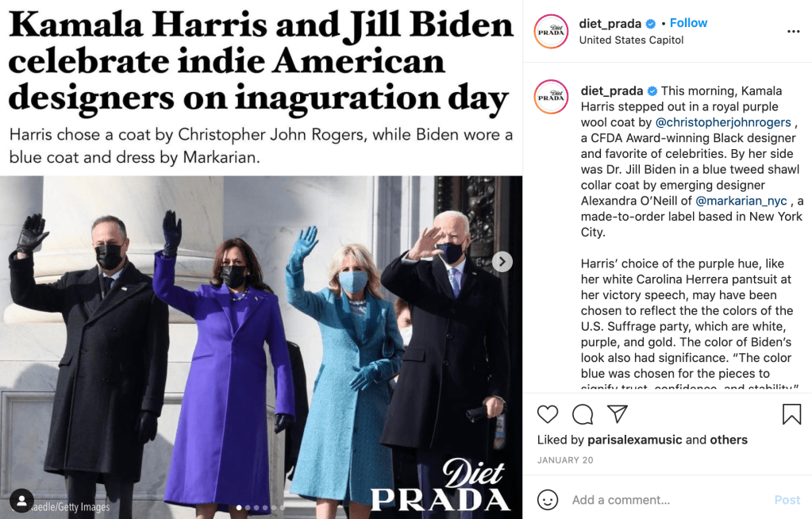Click diet_prada username in the header
Image resolution: width=812 pixels, height=519 pixels.
click(x=610, y=23)
